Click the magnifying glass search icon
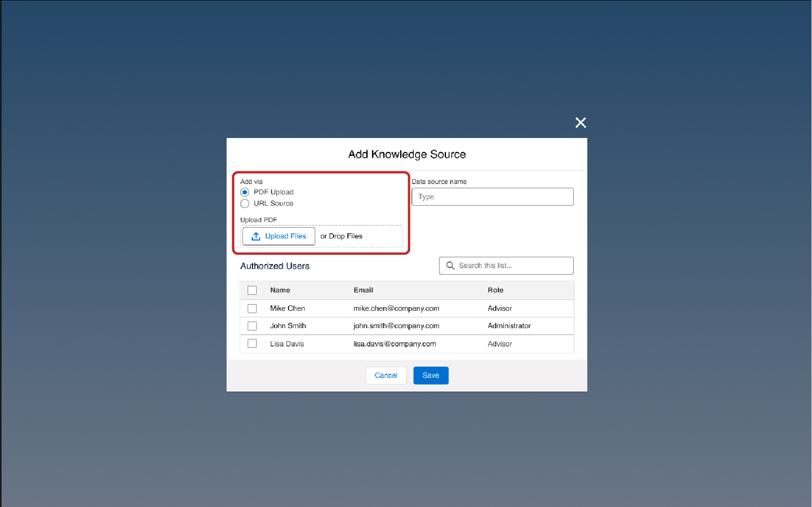The width and height of the screenshot is (812, 507). tap(450, 265)
